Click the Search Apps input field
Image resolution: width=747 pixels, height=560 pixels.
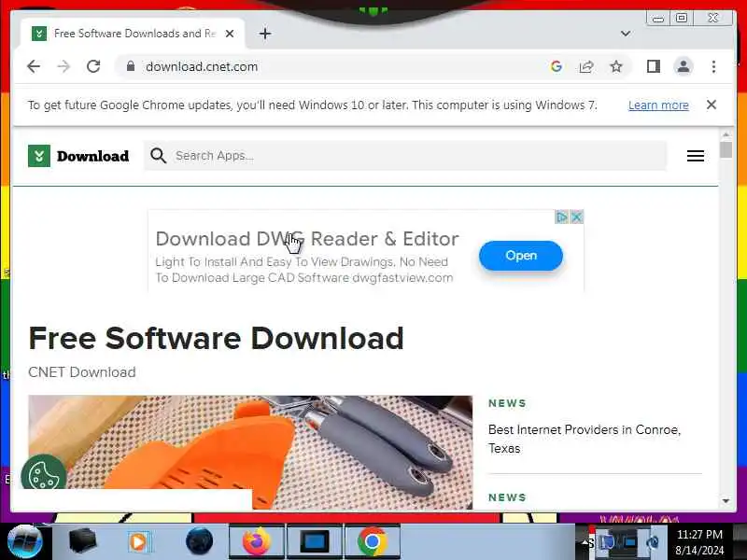click(x=405, y=156)
